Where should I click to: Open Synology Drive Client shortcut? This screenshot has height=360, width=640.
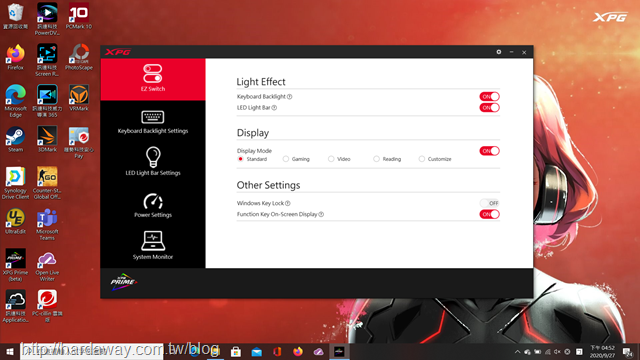tap(16, 183)
